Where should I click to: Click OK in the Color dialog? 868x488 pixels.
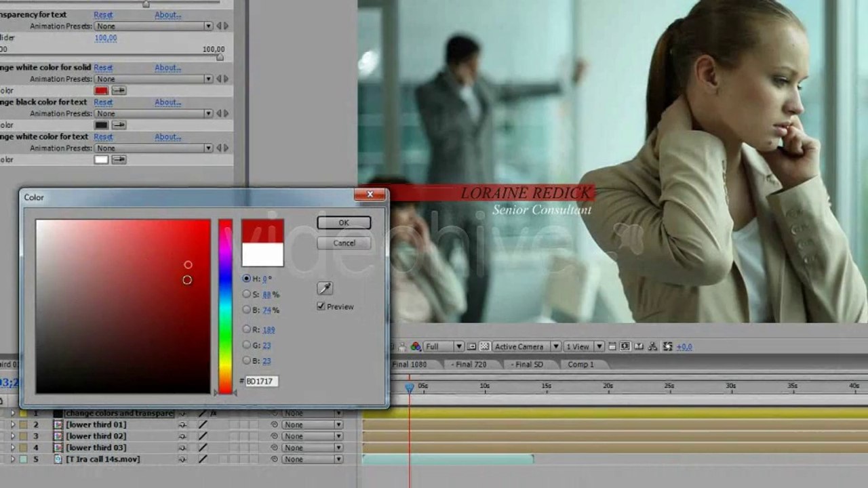(x=344, y=222)
